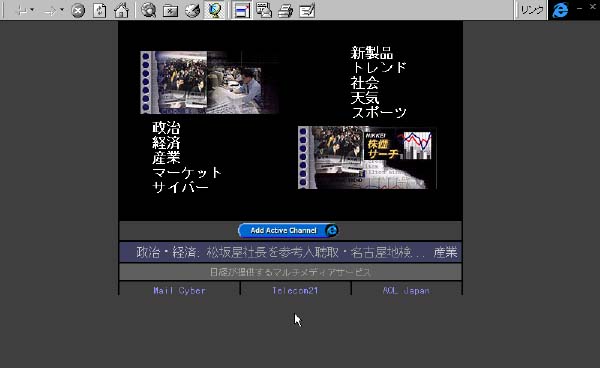
Task: Stop loading the page with Stop icon
Action: (x=78, y=10)
